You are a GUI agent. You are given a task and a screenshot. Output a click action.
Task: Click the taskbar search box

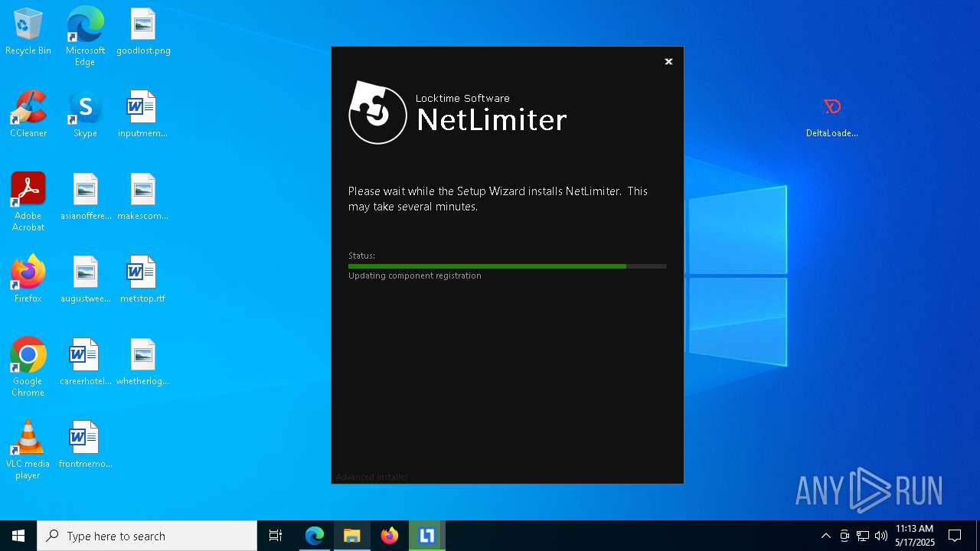pos(147,536)
